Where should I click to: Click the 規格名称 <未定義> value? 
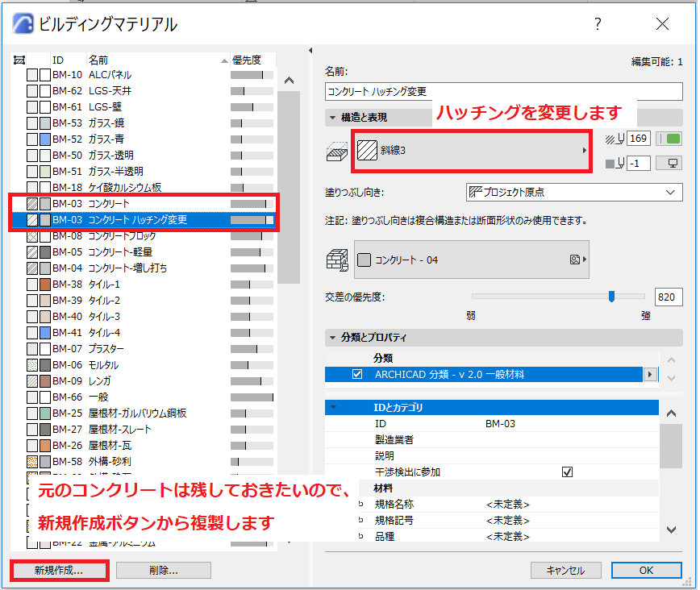click(508, 505)
